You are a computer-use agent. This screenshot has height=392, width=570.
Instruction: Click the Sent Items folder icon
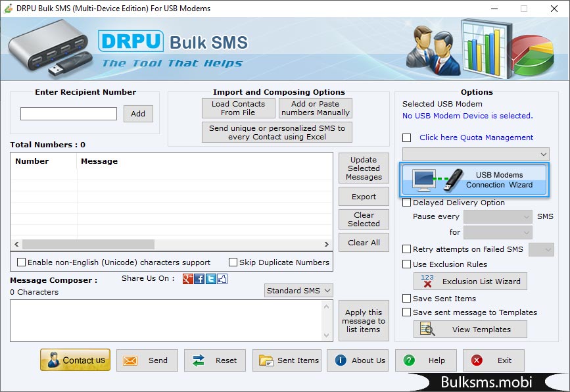266,360
